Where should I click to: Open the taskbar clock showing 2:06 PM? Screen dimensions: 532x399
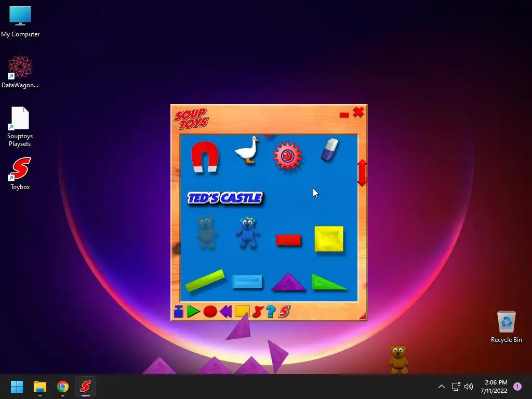click(x=494, y=387)
